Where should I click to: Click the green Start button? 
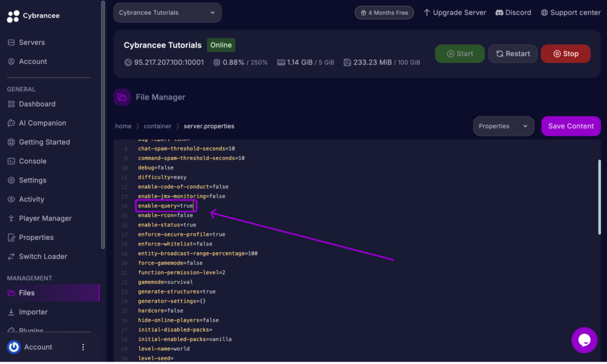(x=459, y=54)
